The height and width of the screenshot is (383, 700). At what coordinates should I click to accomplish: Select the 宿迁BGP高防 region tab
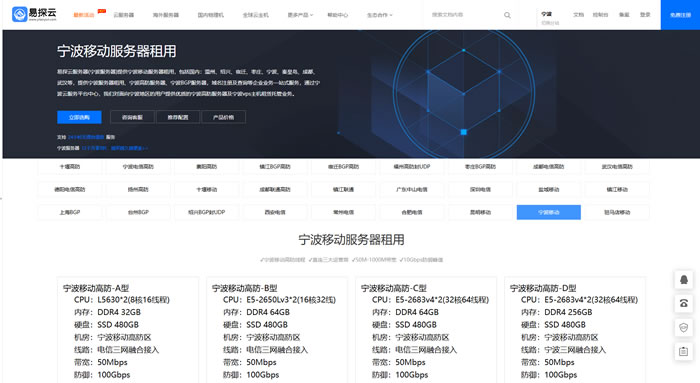[343, 167]
